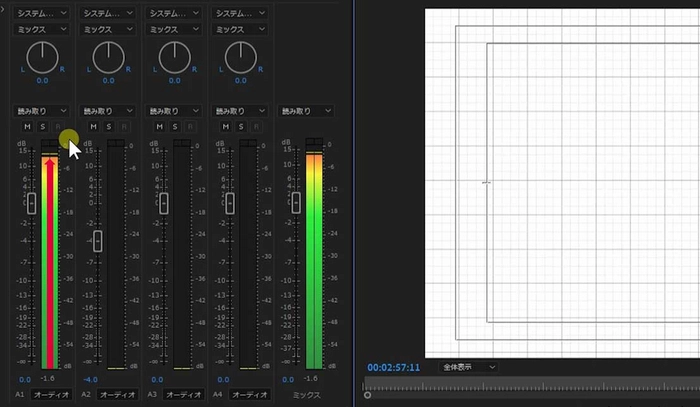Click the A2 volume value -4.0
The width and height of the screenshot is (700, 407).
90,380
